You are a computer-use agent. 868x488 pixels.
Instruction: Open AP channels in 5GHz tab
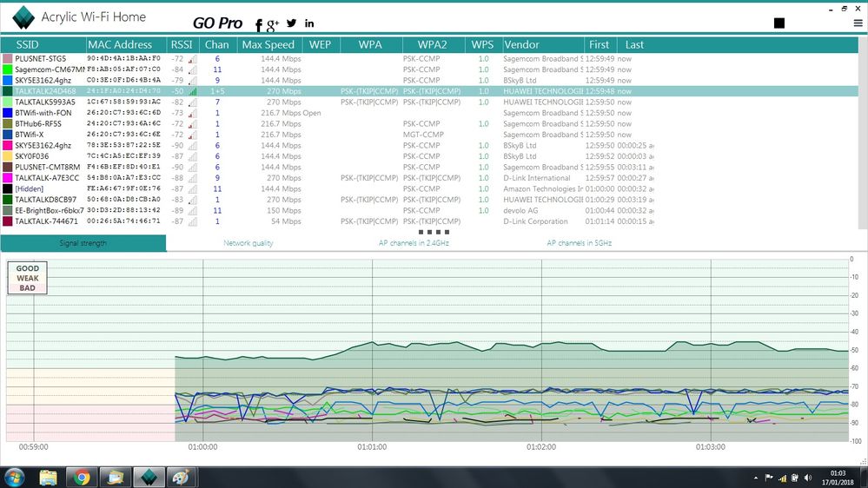(x=579, y=243)
